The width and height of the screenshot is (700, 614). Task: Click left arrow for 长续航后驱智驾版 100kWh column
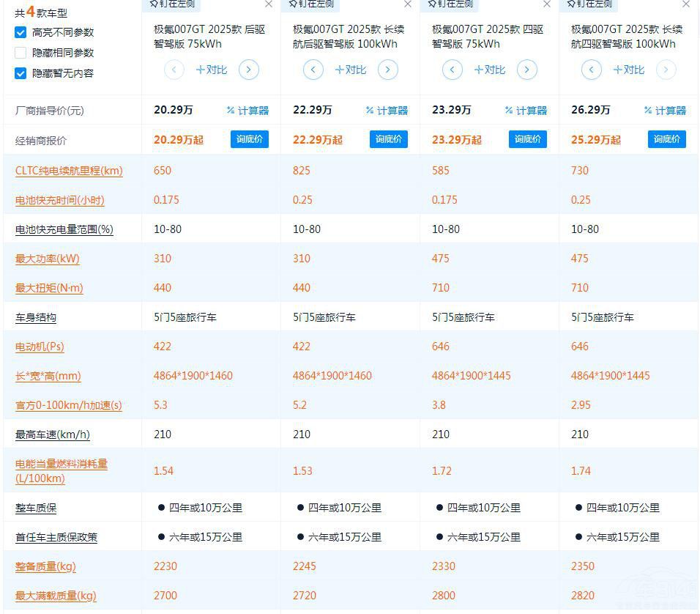(x=313, y=70)
